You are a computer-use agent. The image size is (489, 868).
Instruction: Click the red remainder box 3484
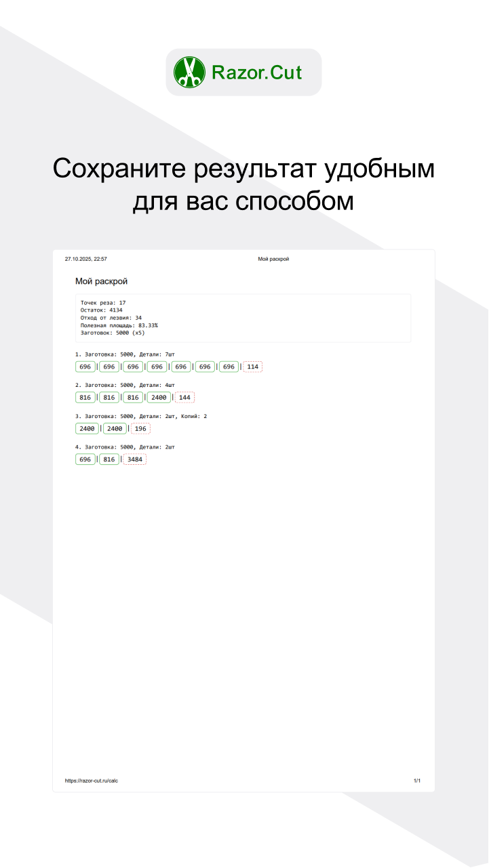coord(135,459)
